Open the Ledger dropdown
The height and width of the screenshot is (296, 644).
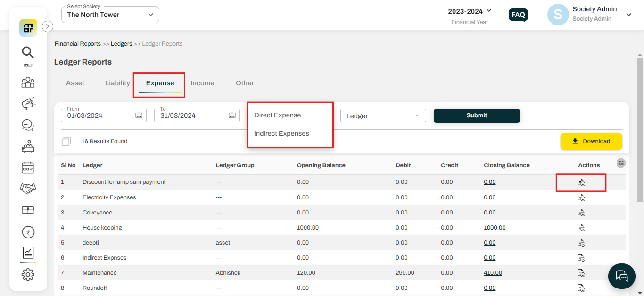click(383, 115)
